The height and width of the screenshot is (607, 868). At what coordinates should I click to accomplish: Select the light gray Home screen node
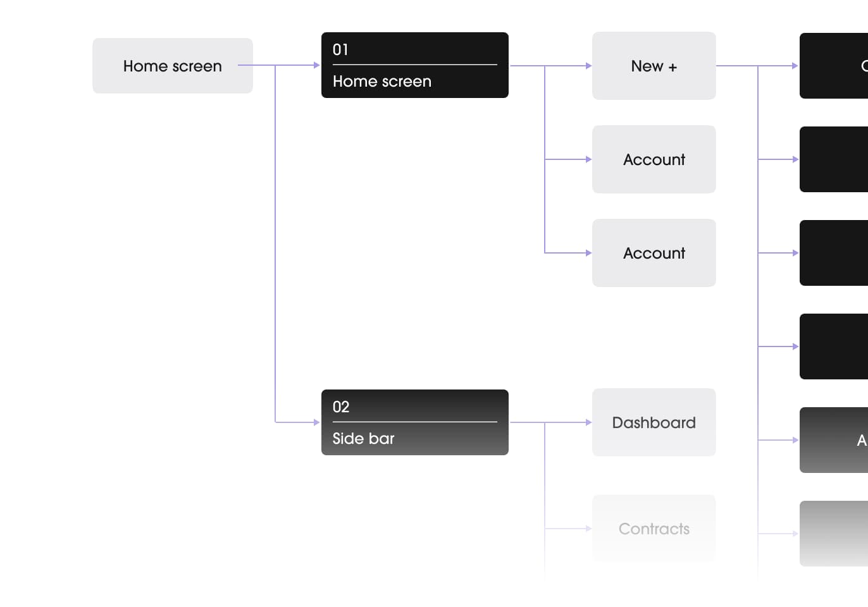coord(173,66)
